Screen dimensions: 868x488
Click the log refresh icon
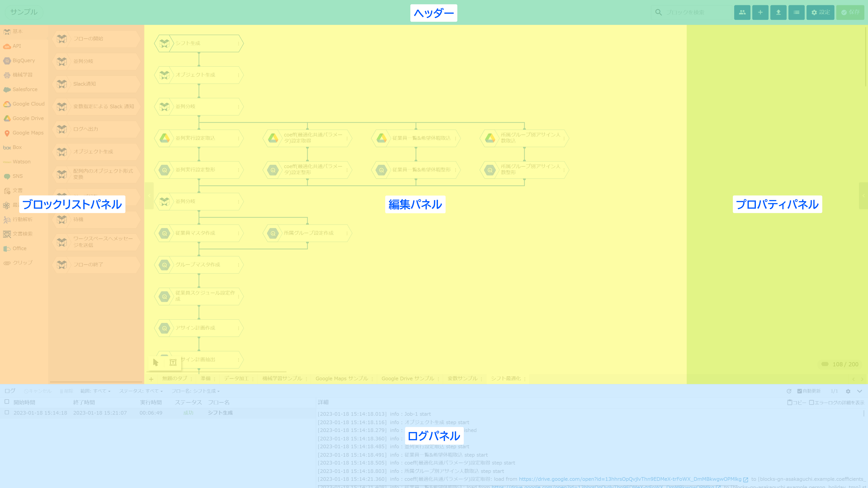789,391
